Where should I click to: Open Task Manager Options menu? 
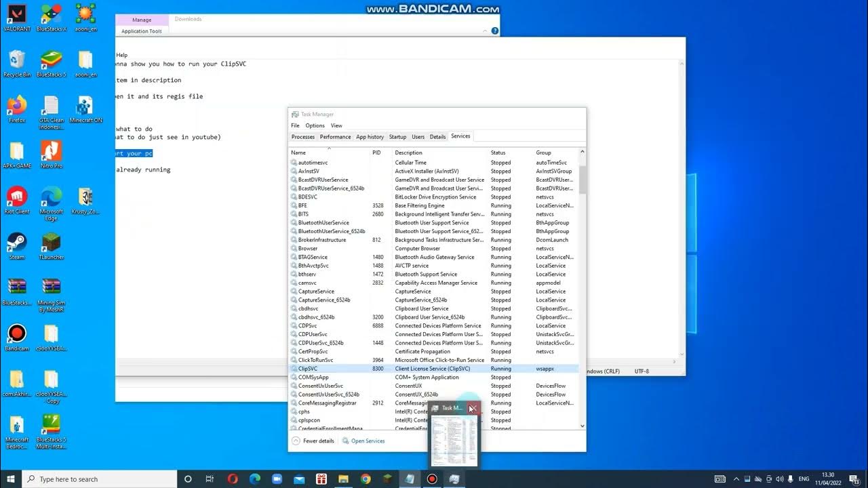coord(315,125)
